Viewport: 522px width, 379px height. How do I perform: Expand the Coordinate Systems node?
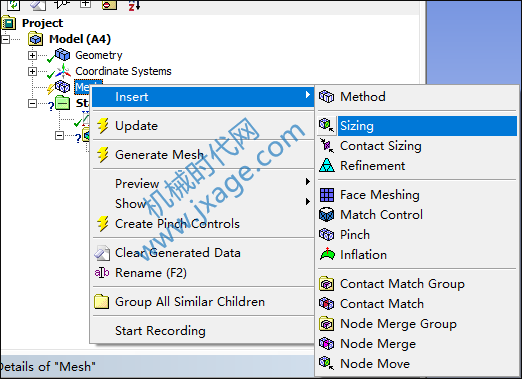pos(32,71)
